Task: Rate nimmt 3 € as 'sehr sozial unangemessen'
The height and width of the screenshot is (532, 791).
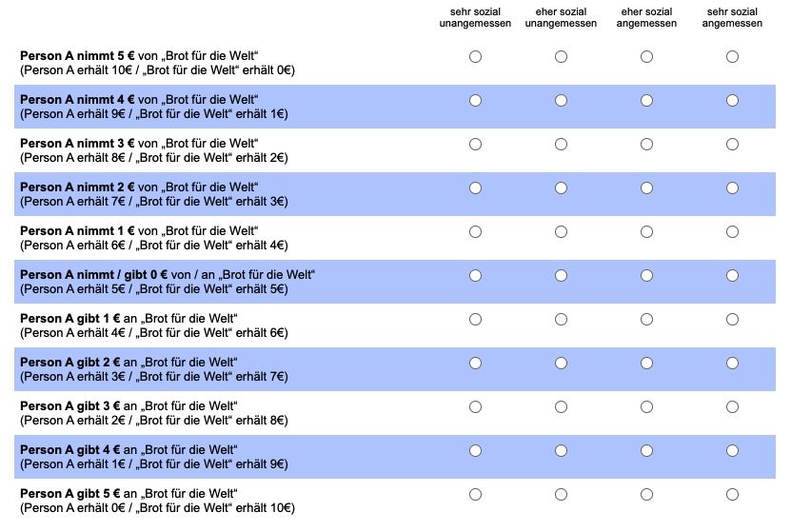Action: click(x=475, y=145)
